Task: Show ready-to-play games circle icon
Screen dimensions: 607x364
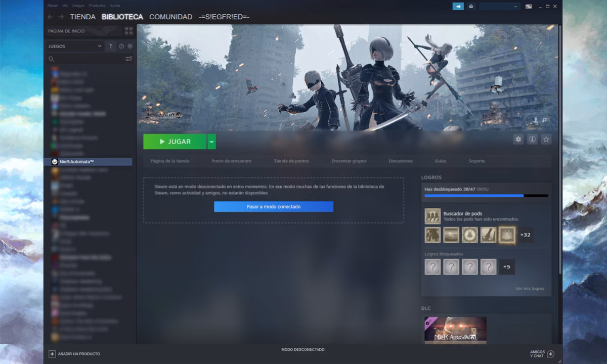Action: click(130, 46)
